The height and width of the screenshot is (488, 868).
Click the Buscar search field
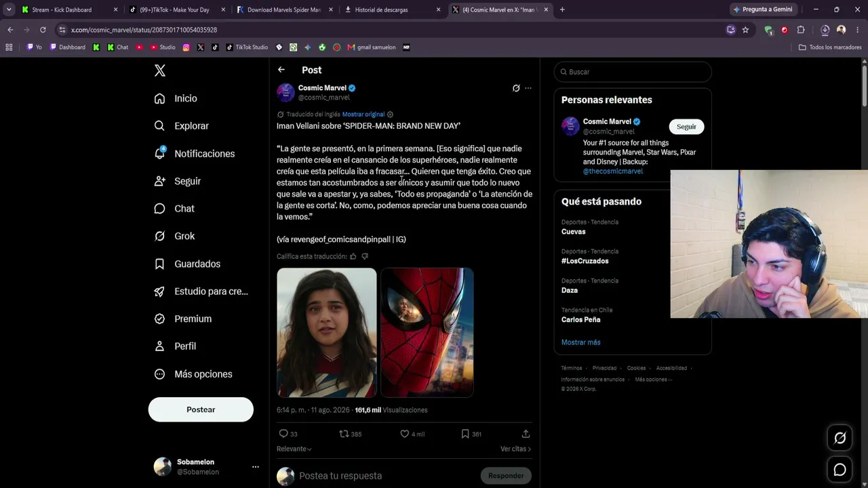pyautogui.click(x=633, y=72)
